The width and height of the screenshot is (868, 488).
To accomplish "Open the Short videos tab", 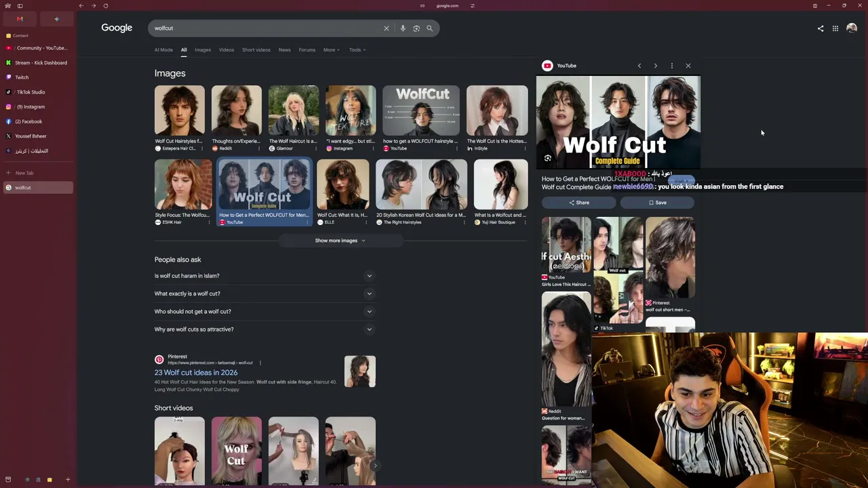I will coord(256,49).
